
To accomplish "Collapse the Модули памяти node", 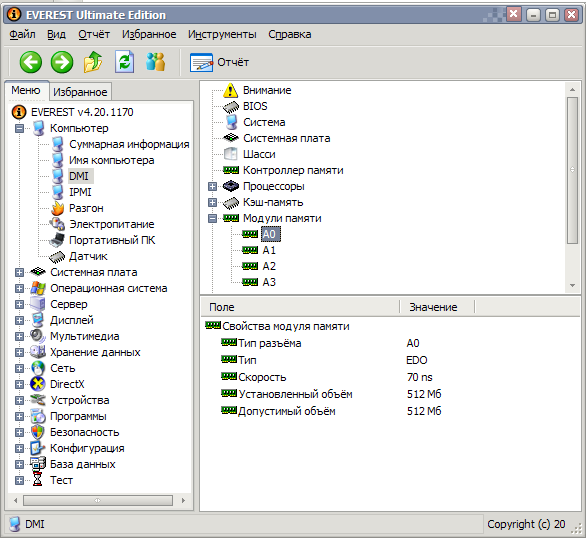I will click(x=212, y=218).
